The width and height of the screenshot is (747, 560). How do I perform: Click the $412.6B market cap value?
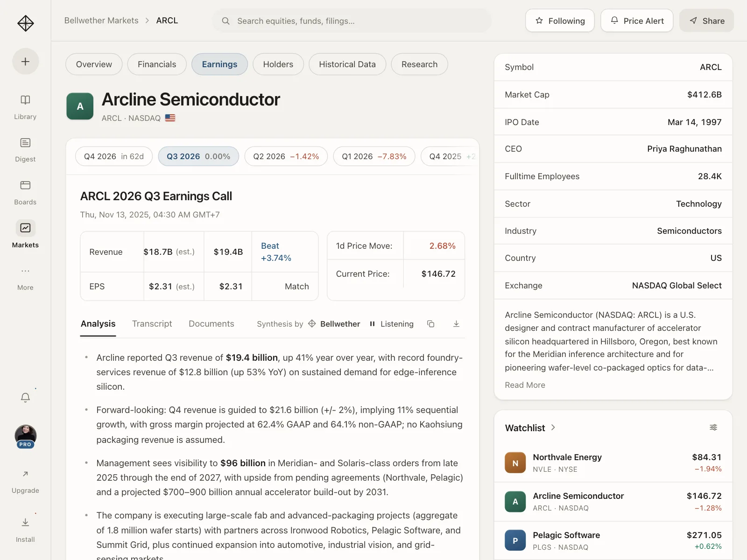point(705,95)
